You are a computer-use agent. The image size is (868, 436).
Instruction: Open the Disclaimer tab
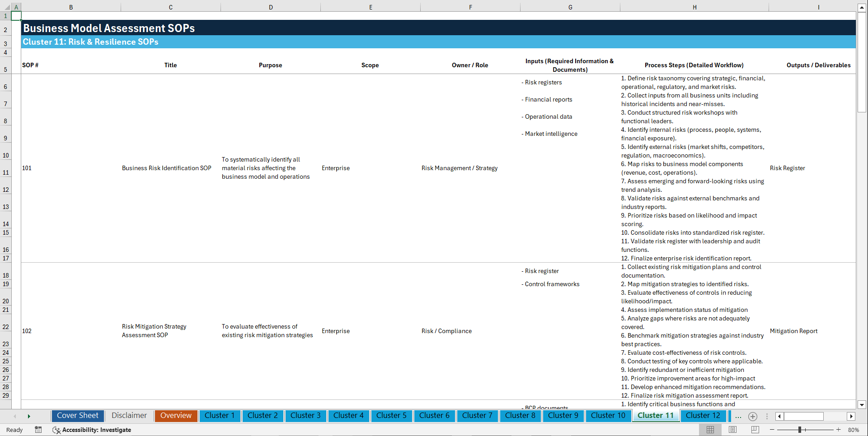(x=129, y=416)
